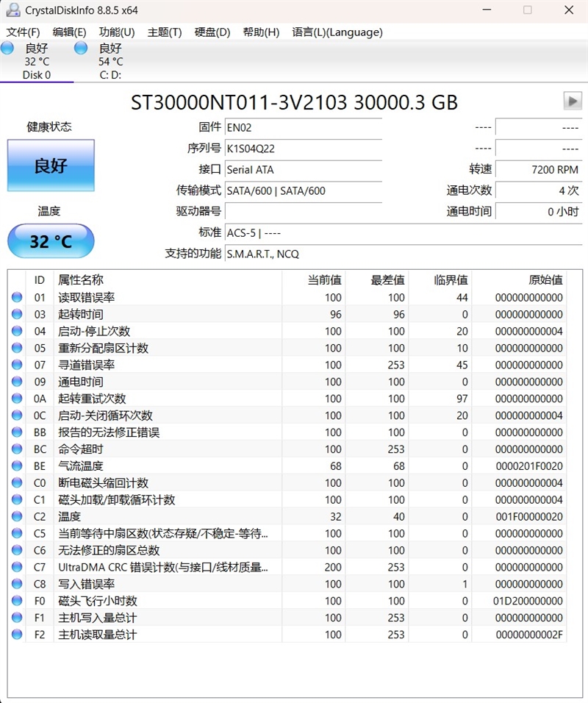Click the status dot for row 09 通电时间

[17, 382]
